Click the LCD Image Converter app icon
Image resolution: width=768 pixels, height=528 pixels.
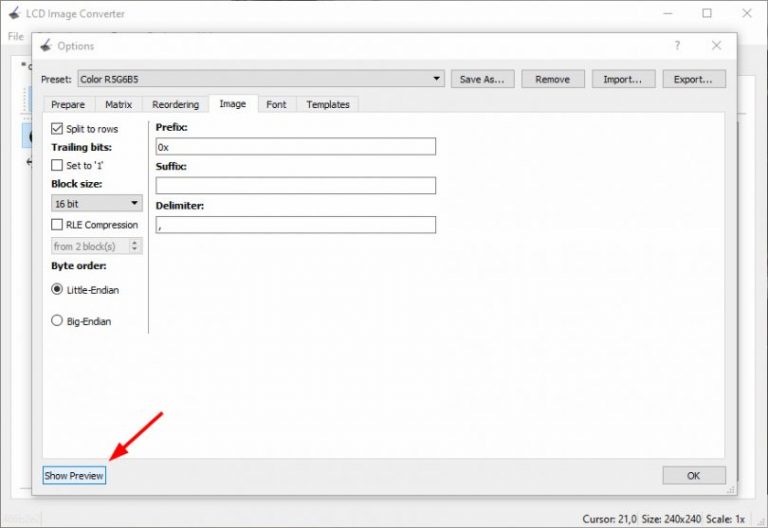coord(13,14)
